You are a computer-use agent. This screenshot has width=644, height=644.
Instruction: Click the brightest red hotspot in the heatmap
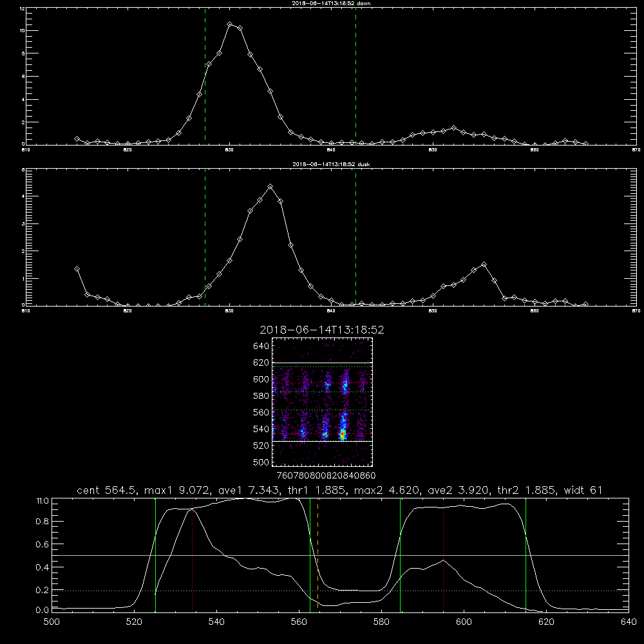pos(342,433)
